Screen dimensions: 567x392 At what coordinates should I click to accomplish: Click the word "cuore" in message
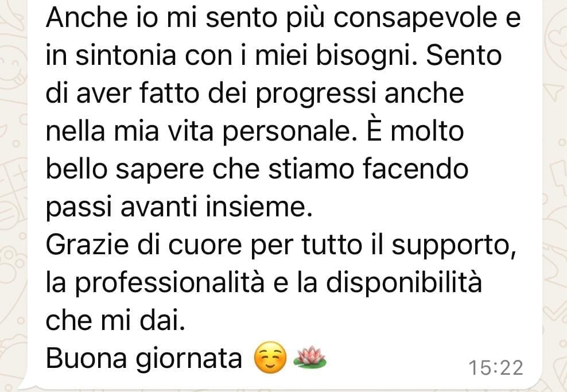[205, 246]
